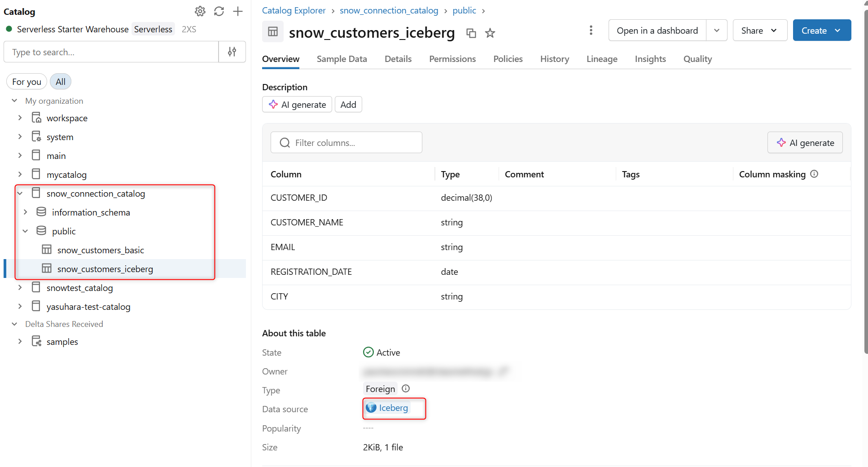
Task: Switch to the Lineage tab
Action: click(x=602, y=59)
